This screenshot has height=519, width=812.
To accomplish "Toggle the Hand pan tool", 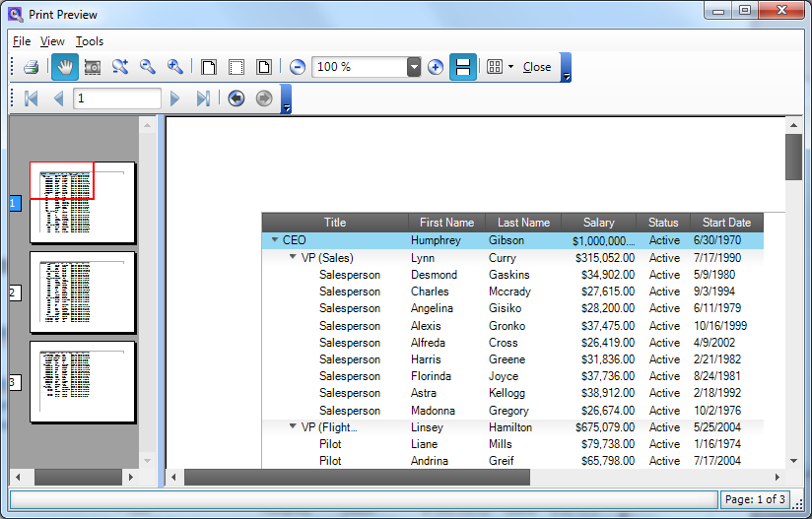I will [65, 67].
